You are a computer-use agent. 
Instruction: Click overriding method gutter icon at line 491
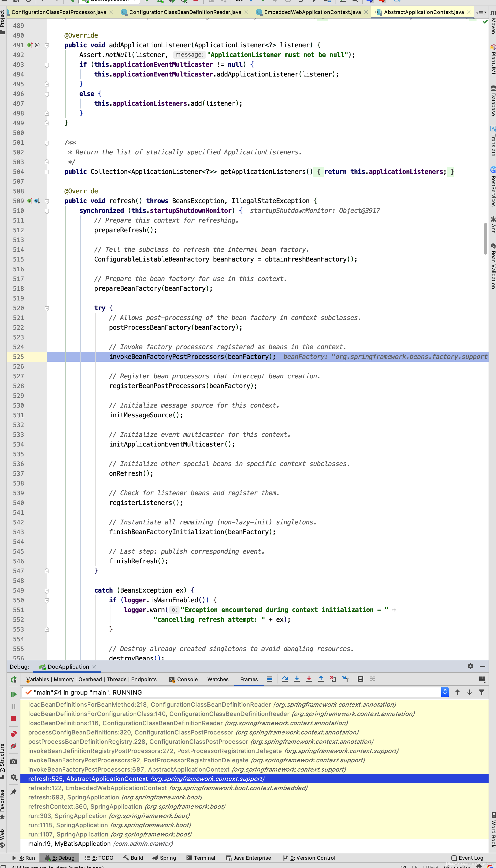pyautogui.click(x=30, y=45)
